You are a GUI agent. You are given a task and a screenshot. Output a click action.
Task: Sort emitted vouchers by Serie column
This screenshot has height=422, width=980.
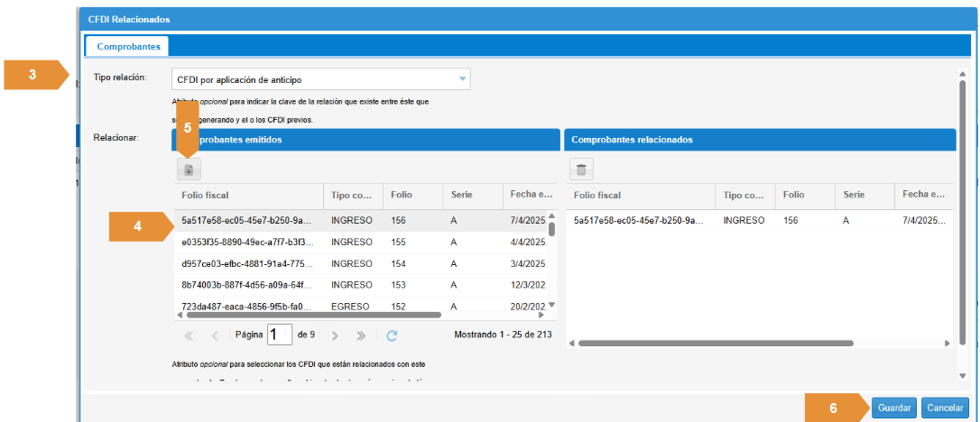pyautogui.click(x=473, y=195)
